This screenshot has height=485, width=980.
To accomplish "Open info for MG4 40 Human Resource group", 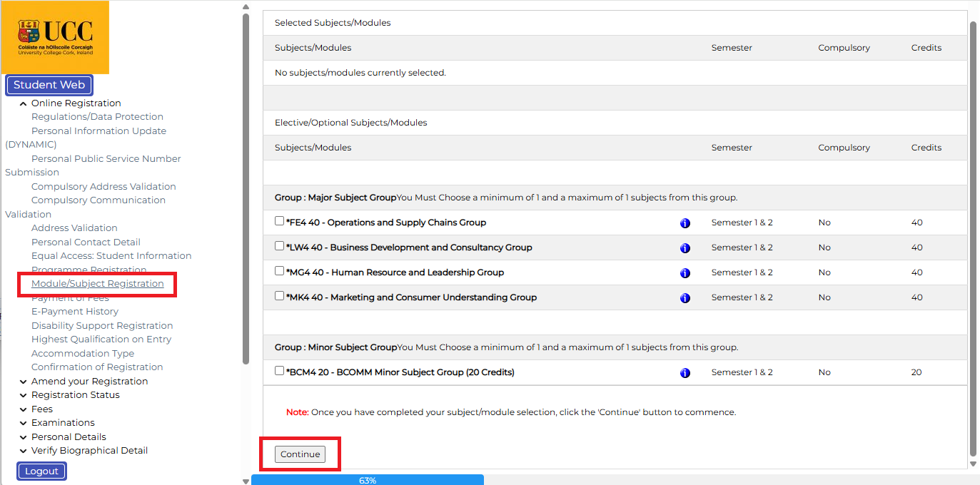I will click(x=685, y=273).
